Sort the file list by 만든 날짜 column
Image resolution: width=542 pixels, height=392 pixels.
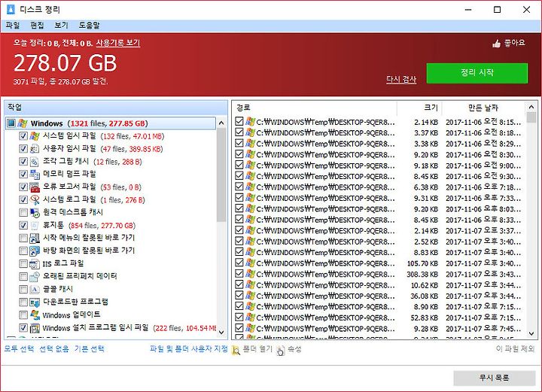(x=483, y=108)
